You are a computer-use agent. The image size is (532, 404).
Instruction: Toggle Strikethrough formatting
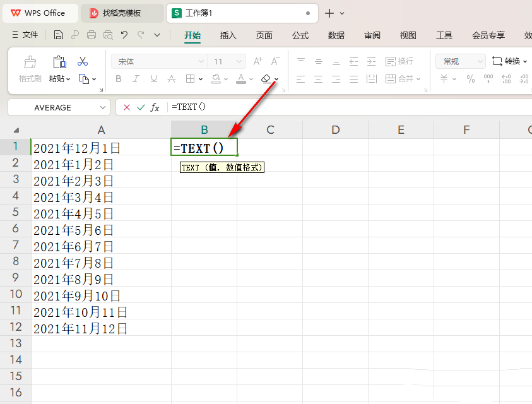172,79
